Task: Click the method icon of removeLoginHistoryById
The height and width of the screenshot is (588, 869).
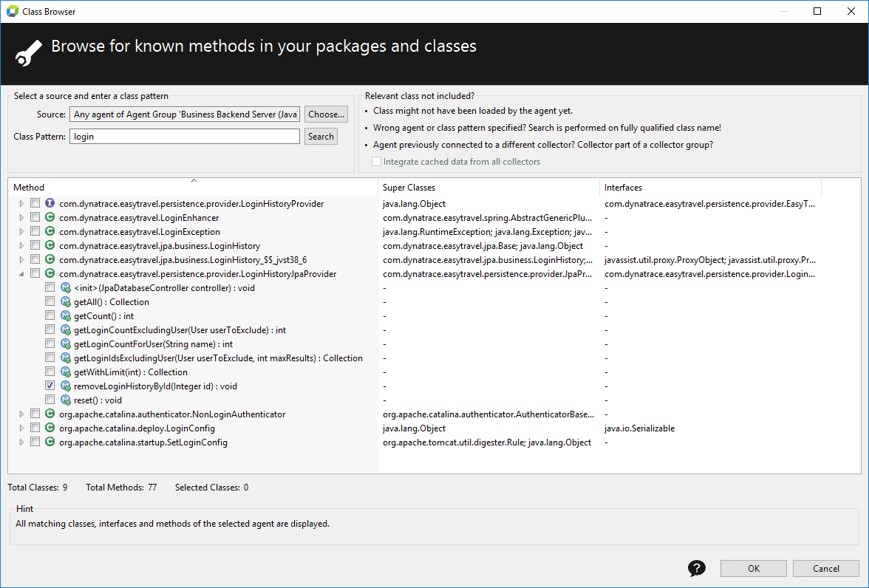Action: 65,386
